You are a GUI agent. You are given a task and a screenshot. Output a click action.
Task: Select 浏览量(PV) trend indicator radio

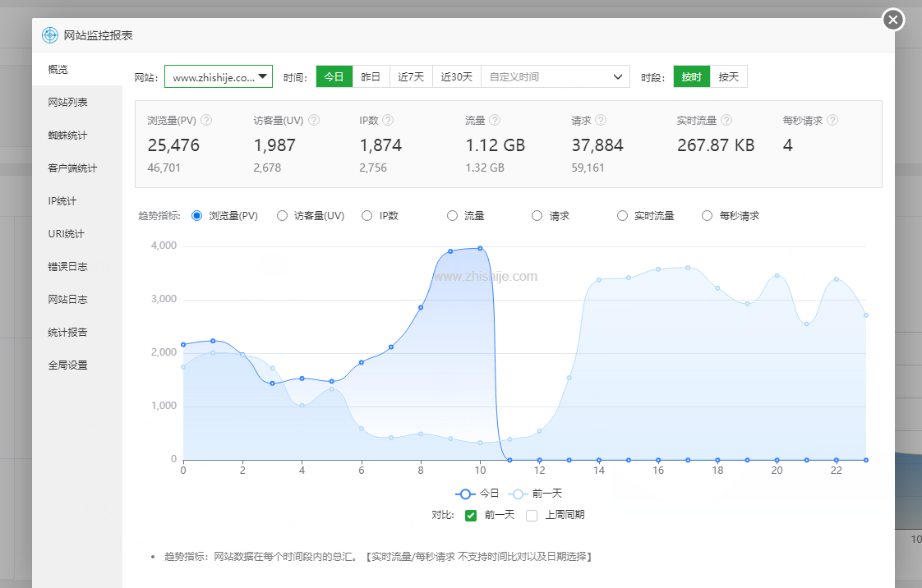(x=197, y=216)
